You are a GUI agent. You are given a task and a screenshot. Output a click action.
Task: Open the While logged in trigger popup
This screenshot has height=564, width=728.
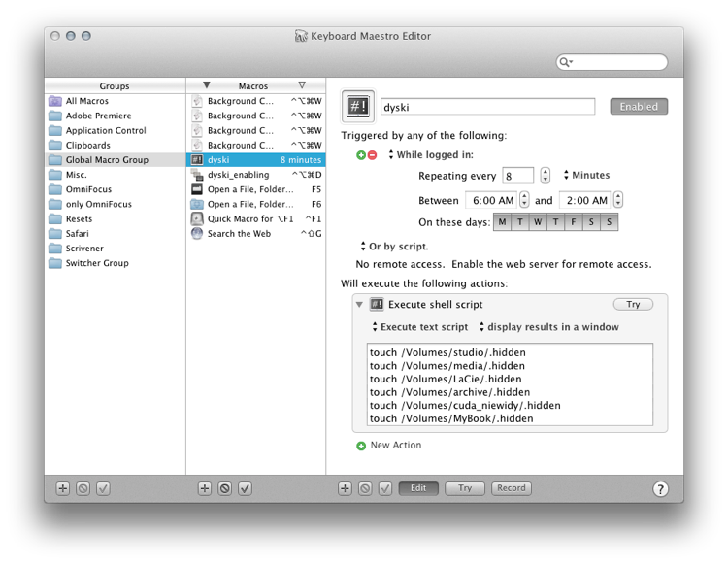[430, 155]
